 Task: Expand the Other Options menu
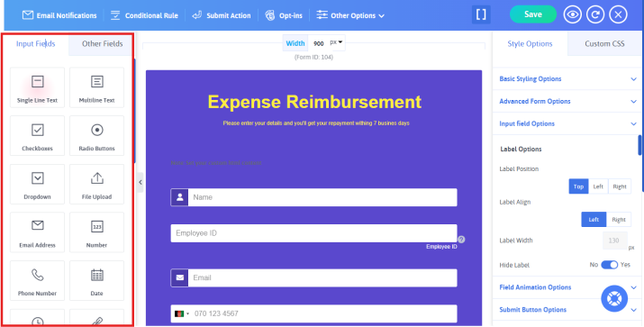coord(350,15)
